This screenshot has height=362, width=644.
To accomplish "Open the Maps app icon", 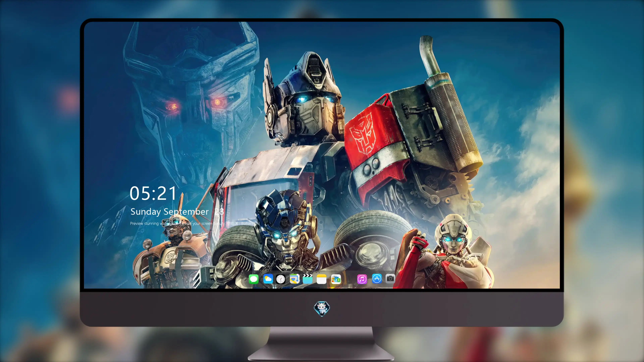I will pyautogui.click(x=294, y=279).
